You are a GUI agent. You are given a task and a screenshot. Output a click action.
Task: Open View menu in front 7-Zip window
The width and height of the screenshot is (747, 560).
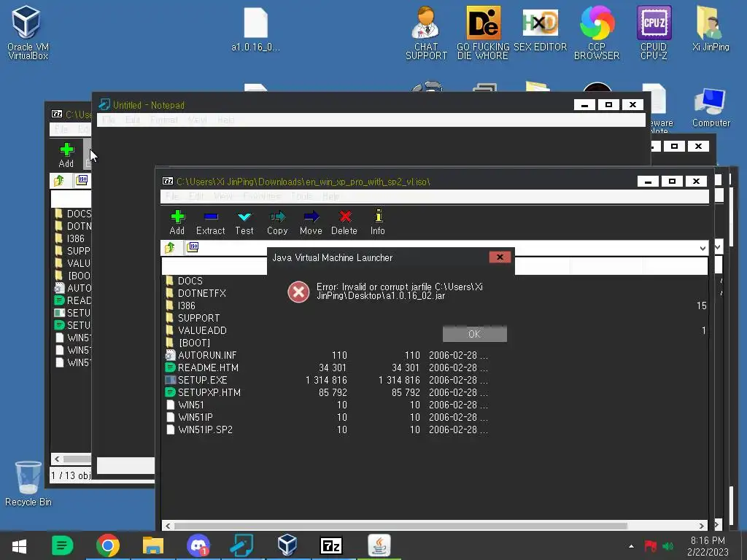tap(222, 196)
